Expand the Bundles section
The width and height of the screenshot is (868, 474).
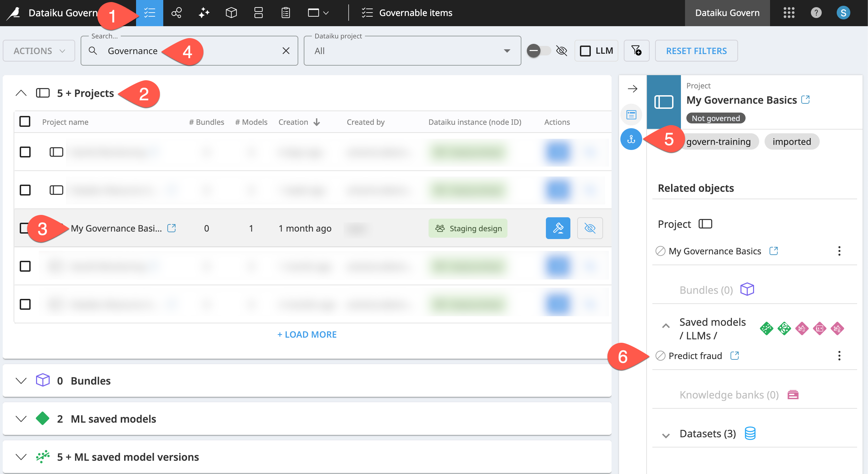(21, 380)
